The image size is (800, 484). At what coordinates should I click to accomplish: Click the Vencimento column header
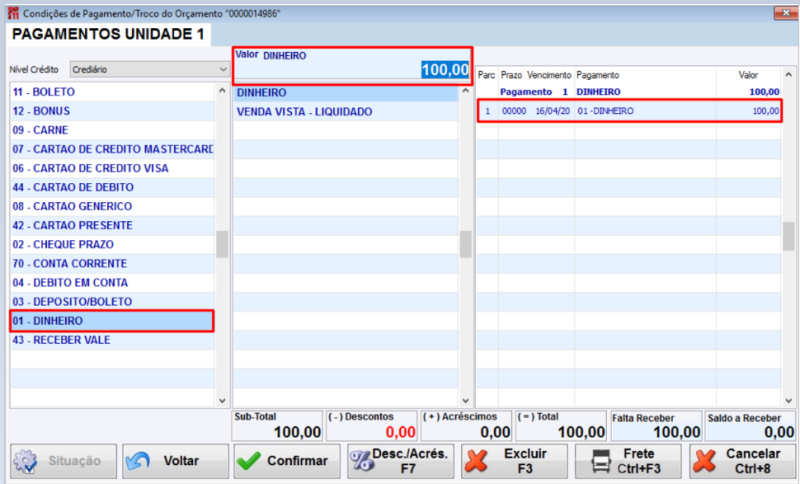(x=549, y=75)
